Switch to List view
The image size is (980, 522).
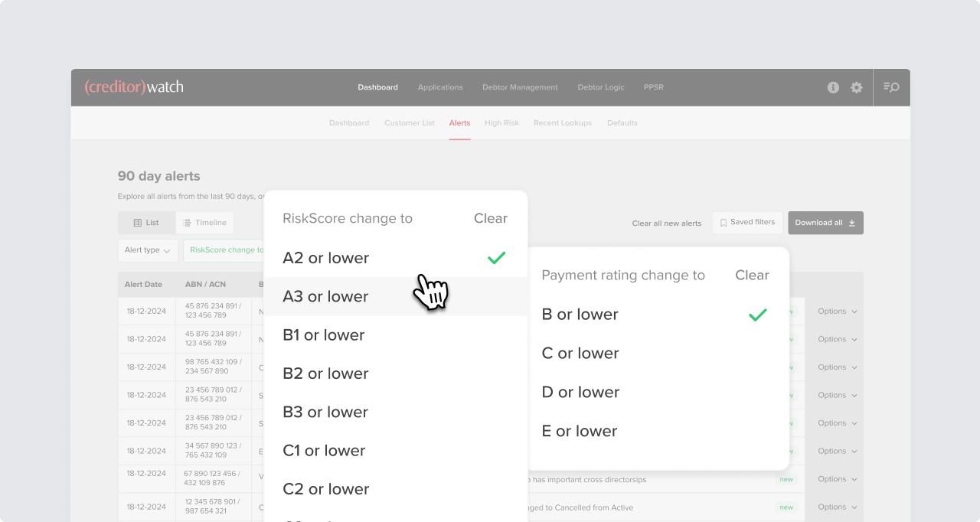[x=146, y=223]
